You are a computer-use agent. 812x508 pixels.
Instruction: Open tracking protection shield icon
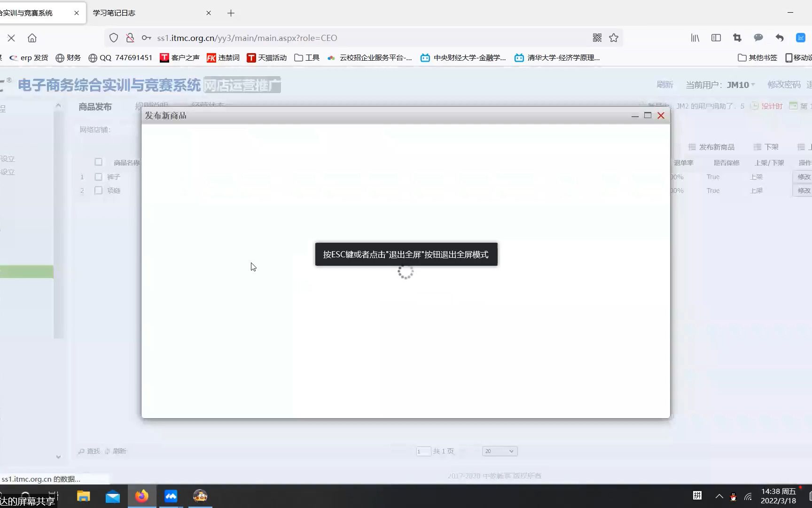[x=114, y=38]
